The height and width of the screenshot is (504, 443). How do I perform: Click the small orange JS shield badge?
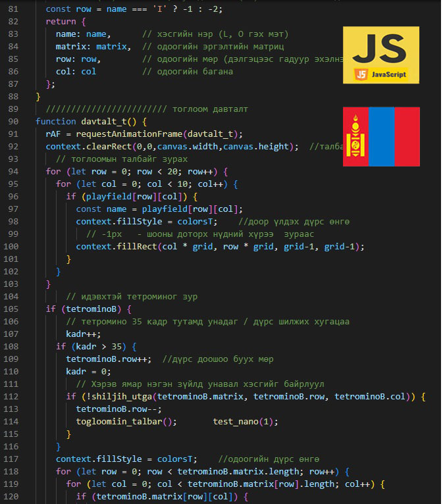click(x=361, y=74)
